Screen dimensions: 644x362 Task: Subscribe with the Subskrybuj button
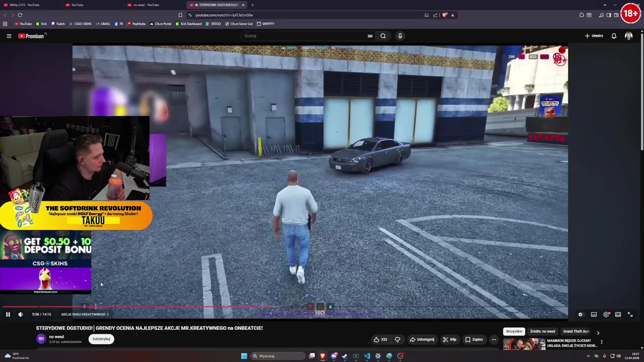(x=101, y=339)
